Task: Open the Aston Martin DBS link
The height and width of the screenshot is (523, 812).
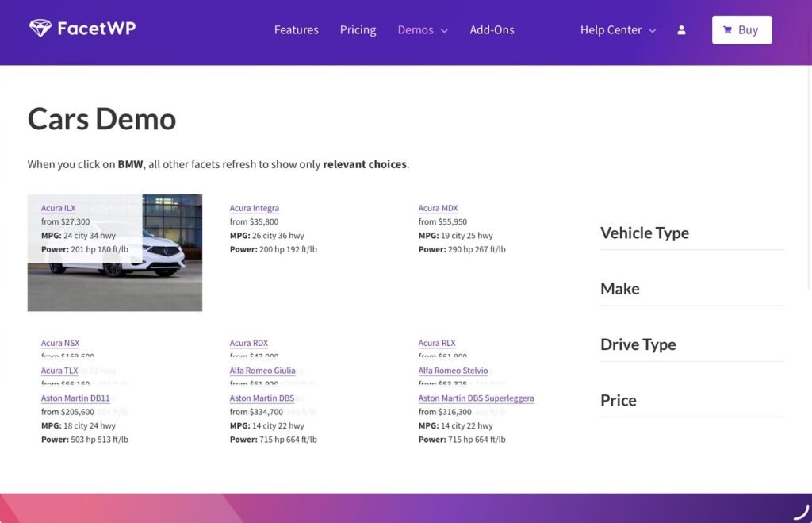Action: click(262, 398)
